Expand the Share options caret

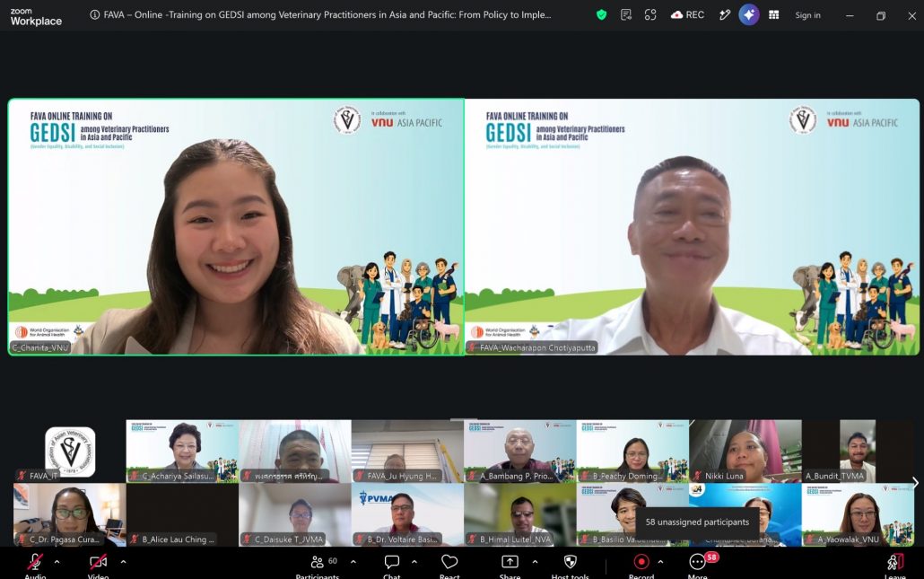(535, 562)
